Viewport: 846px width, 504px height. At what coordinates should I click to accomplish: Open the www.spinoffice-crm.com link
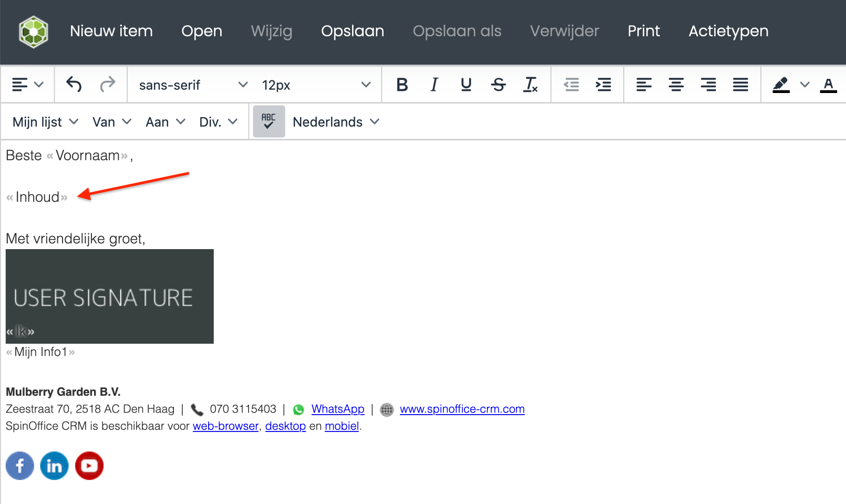pyautogui.click(x=462, y=409)
